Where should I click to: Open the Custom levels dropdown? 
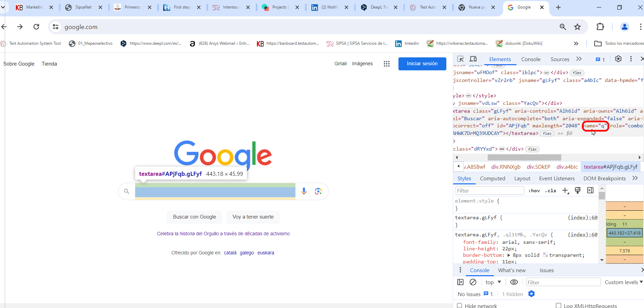[623, 282]
